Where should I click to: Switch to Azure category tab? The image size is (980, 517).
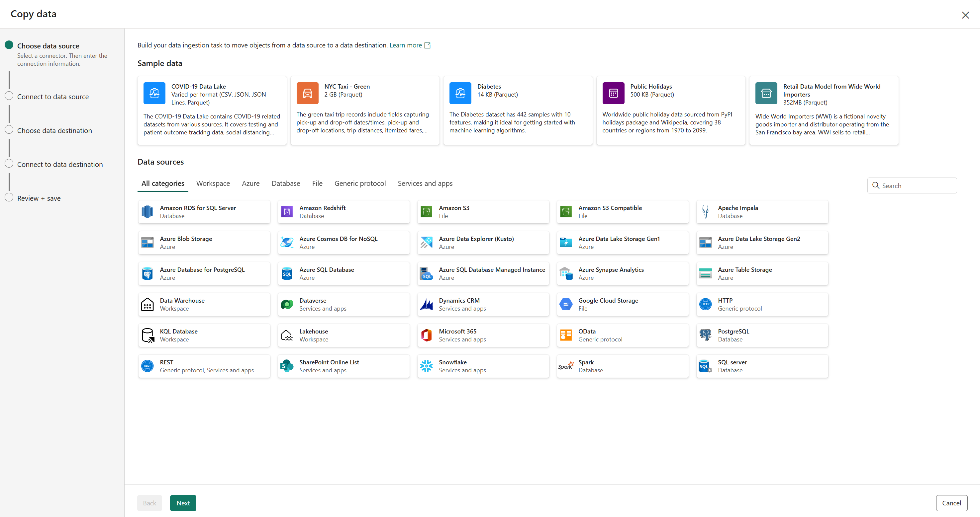250,183
